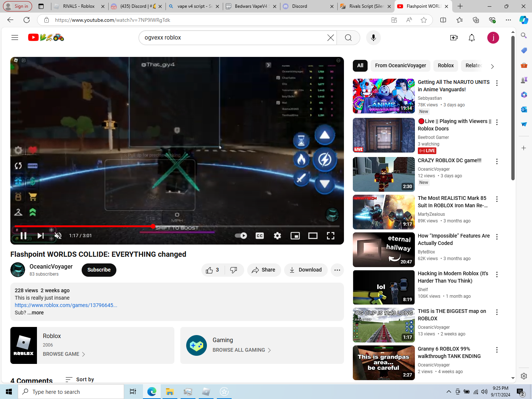Switch to the RIVALS - Roblox browser tab
The height and width of the screenshot is (399, 532).
(x=79, y=6)
